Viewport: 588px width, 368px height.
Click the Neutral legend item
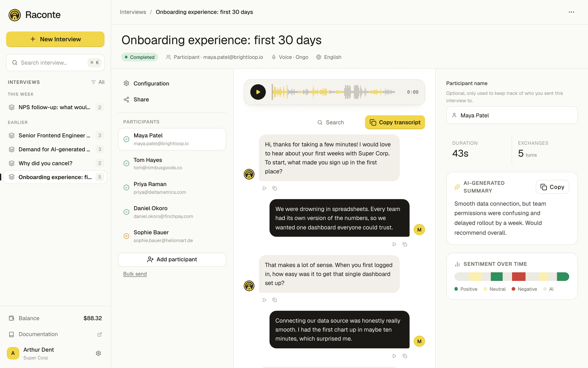(495, 289)
